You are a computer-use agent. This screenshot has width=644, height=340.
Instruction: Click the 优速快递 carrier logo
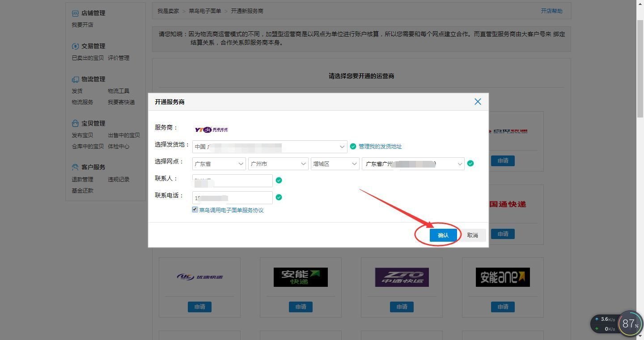pos(199,277)
